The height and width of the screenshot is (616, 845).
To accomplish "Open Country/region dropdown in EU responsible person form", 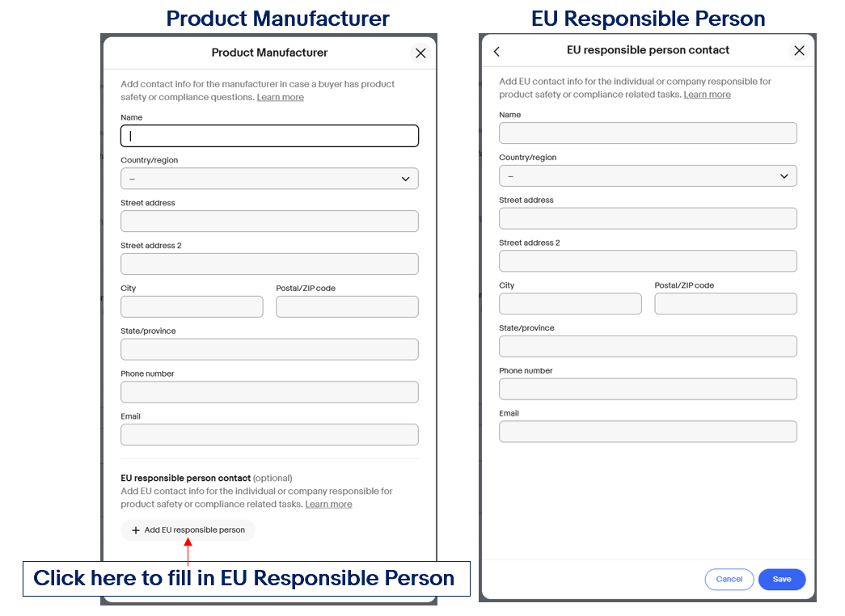I will pos(648,176).
